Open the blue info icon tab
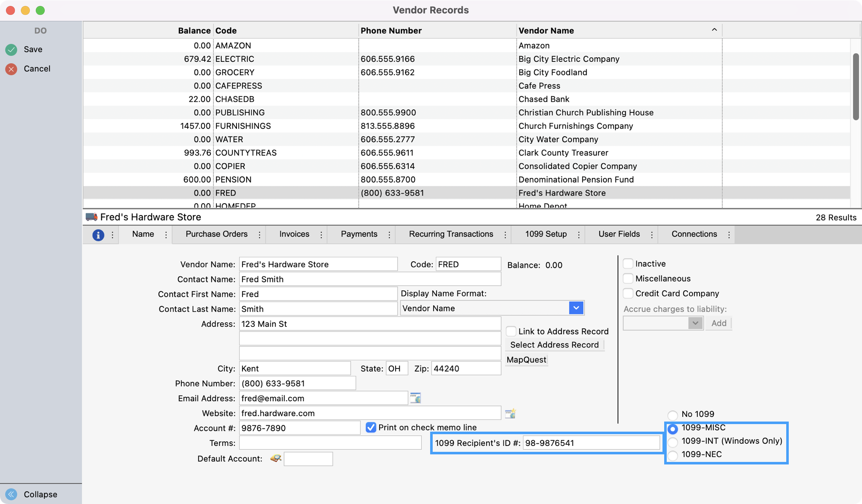 (98, 235)
